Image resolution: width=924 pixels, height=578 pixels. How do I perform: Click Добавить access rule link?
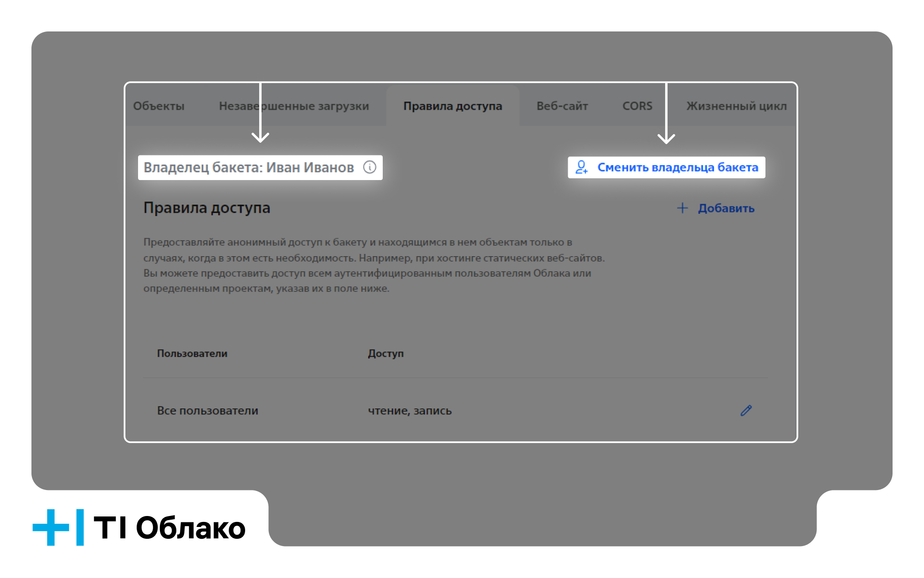pos(726,208)
